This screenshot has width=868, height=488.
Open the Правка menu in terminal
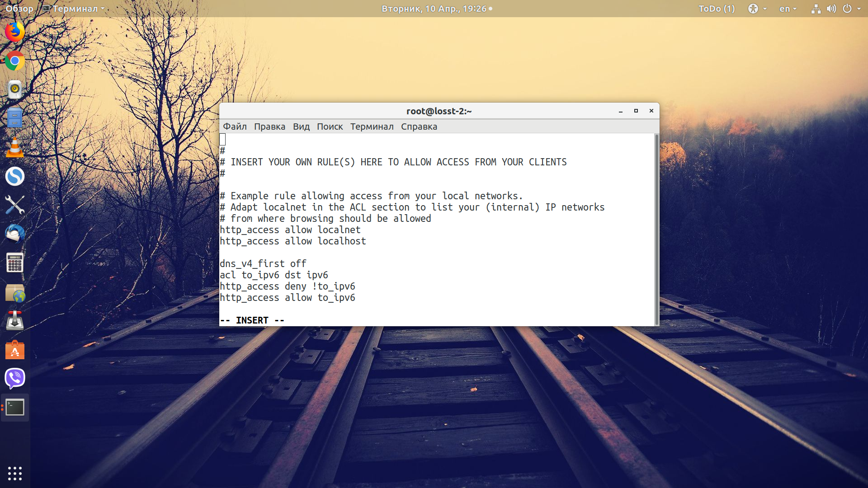point(269,127)
